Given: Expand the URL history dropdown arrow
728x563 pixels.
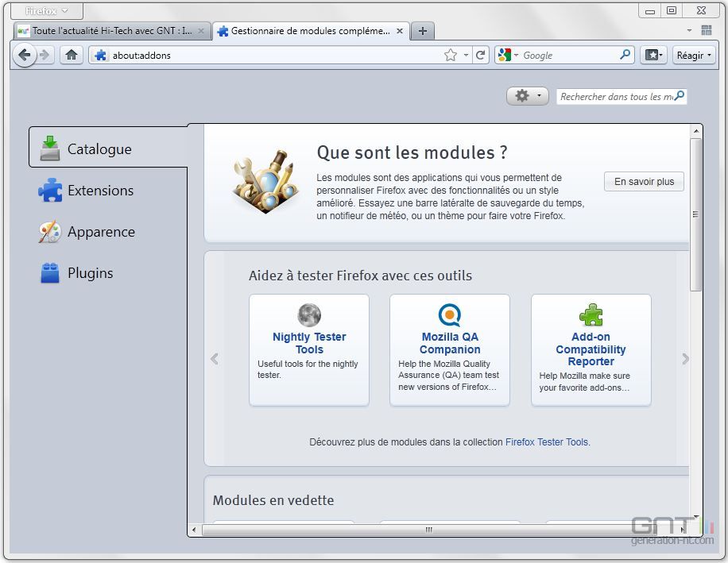Looking at the screenshot, I should [x=466, y=55].
